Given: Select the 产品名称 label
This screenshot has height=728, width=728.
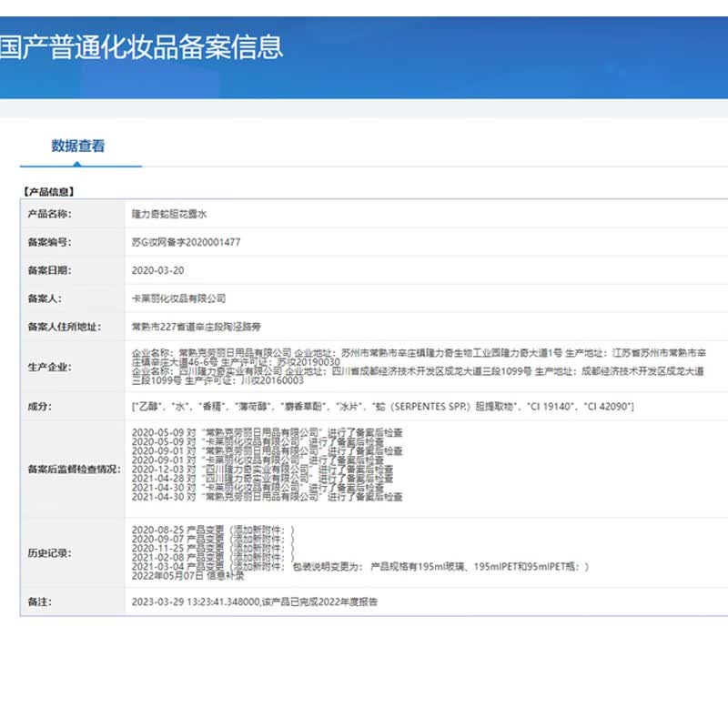Looking at the screenshot, I should [x=50, y=214].
